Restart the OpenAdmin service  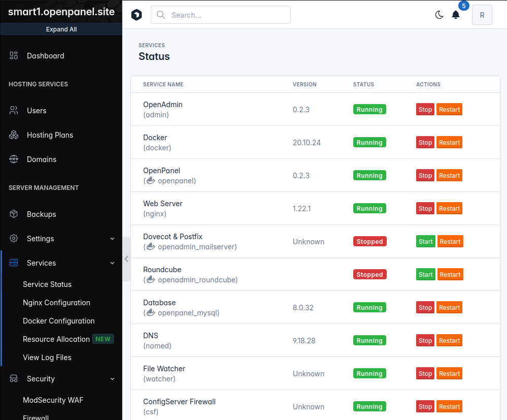[449, 109]
